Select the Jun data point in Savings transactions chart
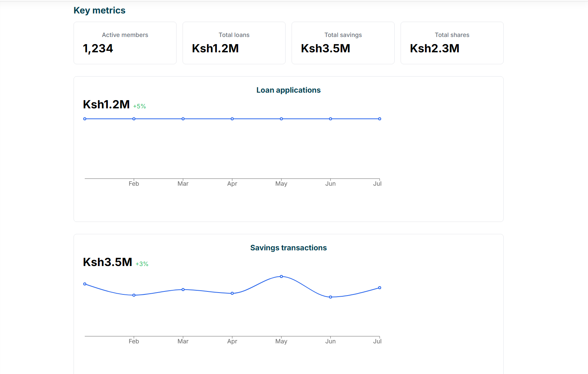The image size is (588, 374). tap(330, 297)
